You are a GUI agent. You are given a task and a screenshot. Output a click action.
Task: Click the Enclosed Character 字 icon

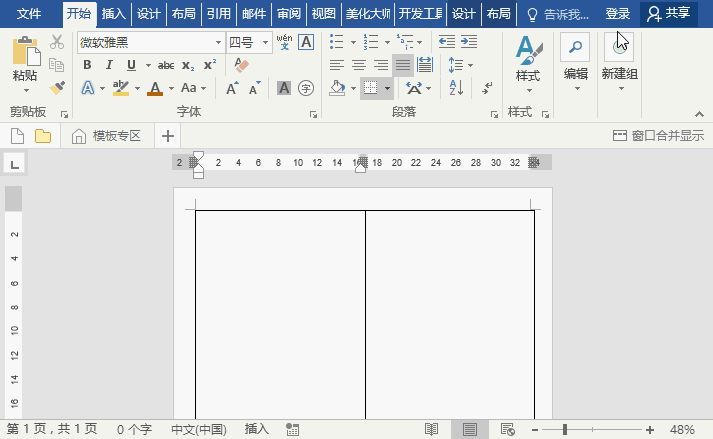pos(306,88)
